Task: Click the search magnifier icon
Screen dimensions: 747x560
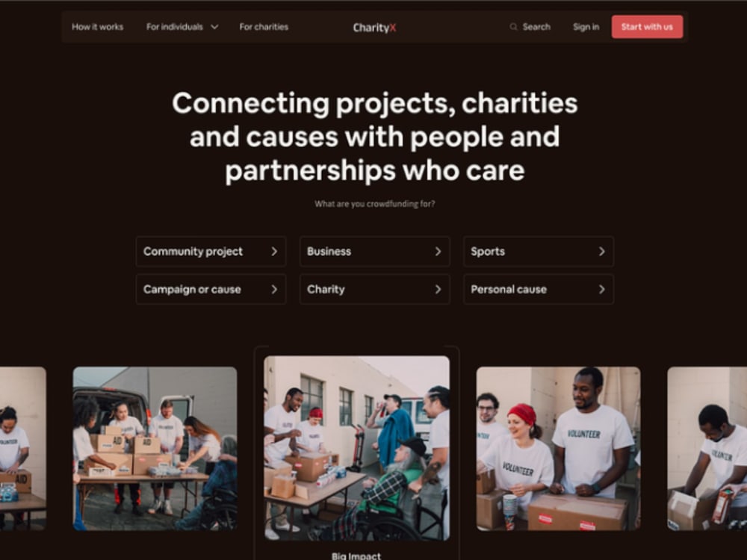Action: (x=513, y=27)
